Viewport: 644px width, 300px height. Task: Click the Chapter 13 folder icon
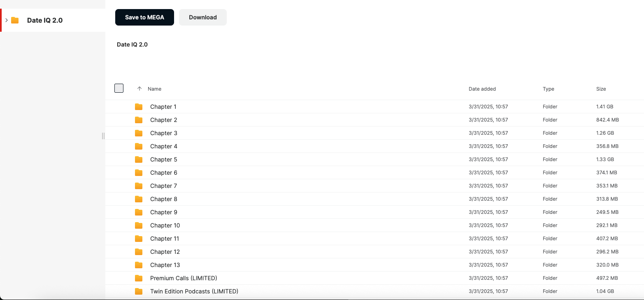click(x=139, y=265)
